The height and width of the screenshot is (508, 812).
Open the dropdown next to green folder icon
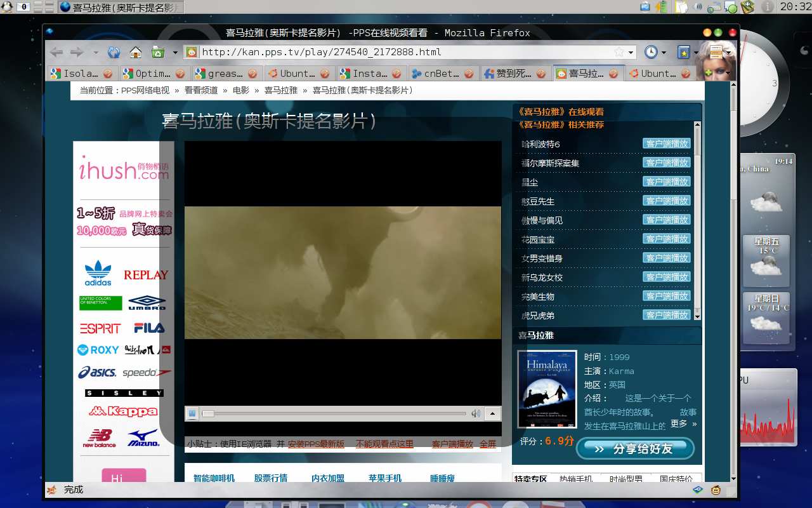pos(175,53)
